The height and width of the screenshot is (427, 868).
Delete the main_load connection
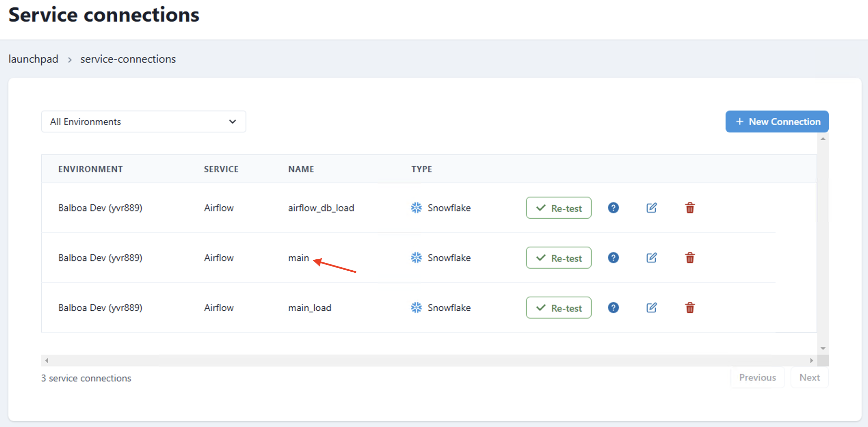pyautogui.click(x=690, y=308)
